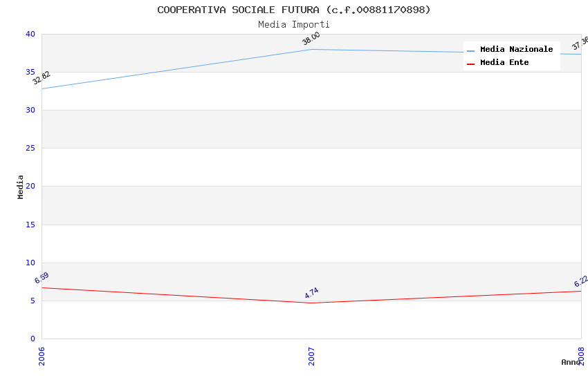Click the 2006 x-axis year label

coord(42,356)
